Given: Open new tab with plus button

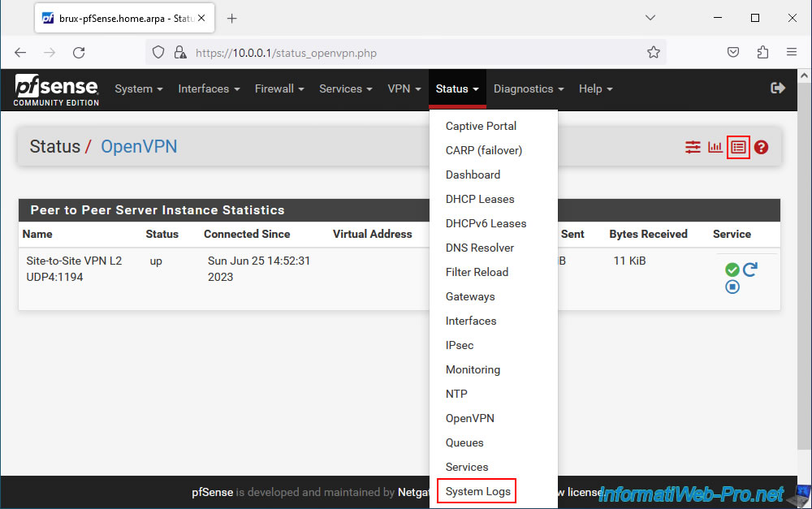Looking at the screenshot, I should pyautogui.click(x=232, y=19).
